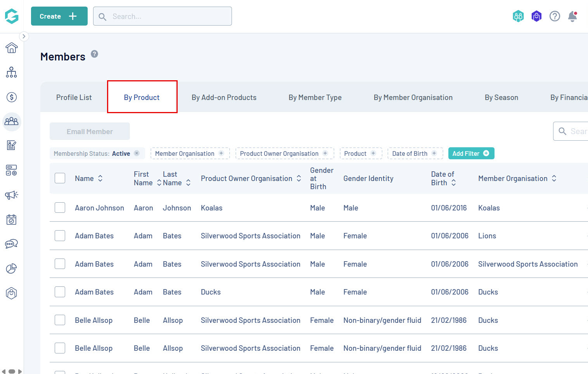Switch to the By Member Type tab
This screenshot has width=588, height=374.
coord(315,97)
